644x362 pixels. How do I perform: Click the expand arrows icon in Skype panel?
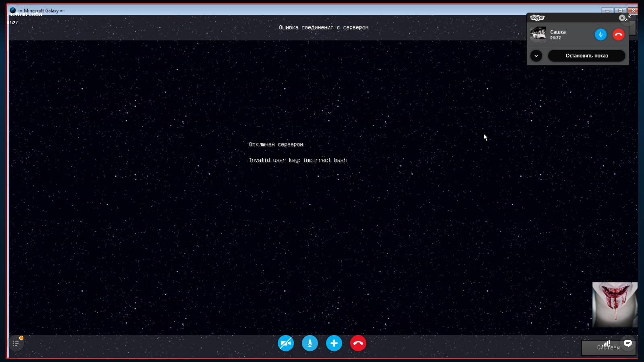[628, 17]
